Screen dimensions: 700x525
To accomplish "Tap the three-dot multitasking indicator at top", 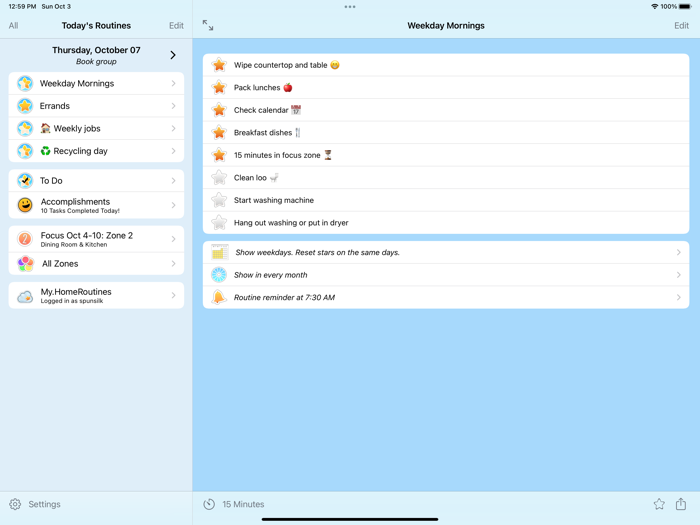I will pyautogui.click(x=350, y=7).
